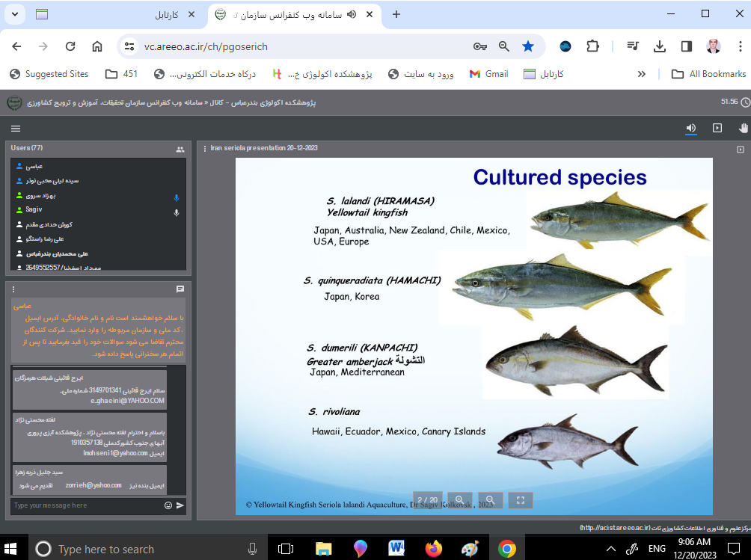Open the Gmail bookmark
Viewport: 751px width, 560px height.
(x=488, y=74)
